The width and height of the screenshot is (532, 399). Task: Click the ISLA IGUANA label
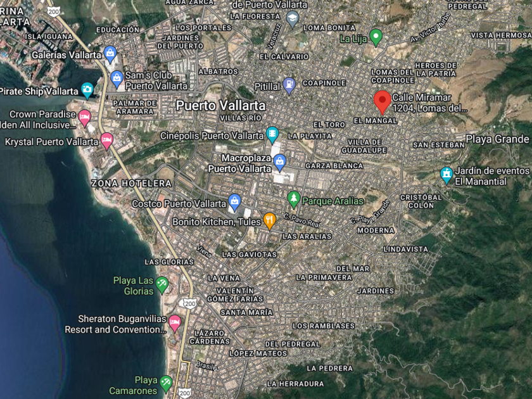(48, 37)
